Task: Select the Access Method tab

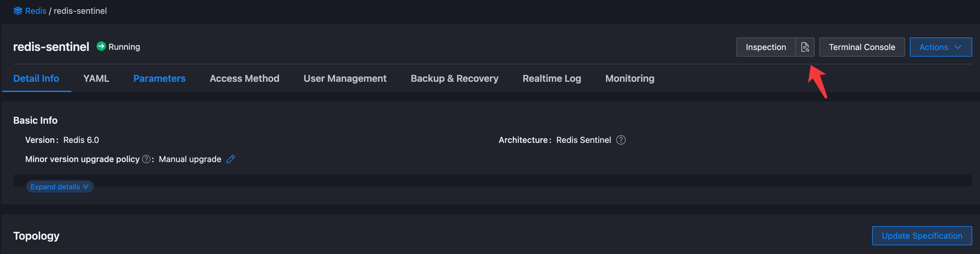Action: click(x=244, y=78)
